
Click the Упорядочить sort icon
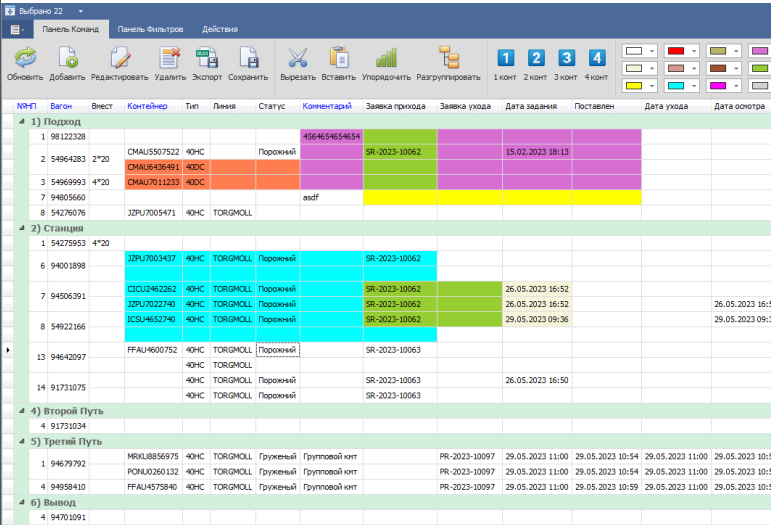pos(386,59)
